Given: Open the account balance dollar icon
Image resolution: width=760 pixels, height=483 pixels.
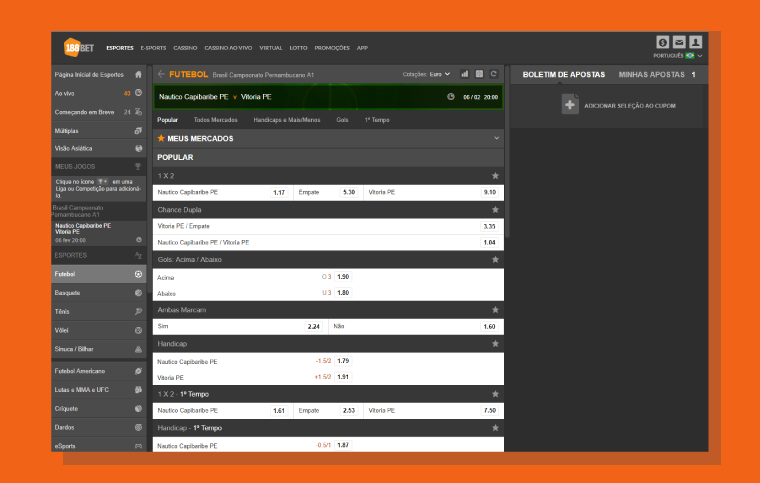Looking at the screenshot, I should 663,42.
